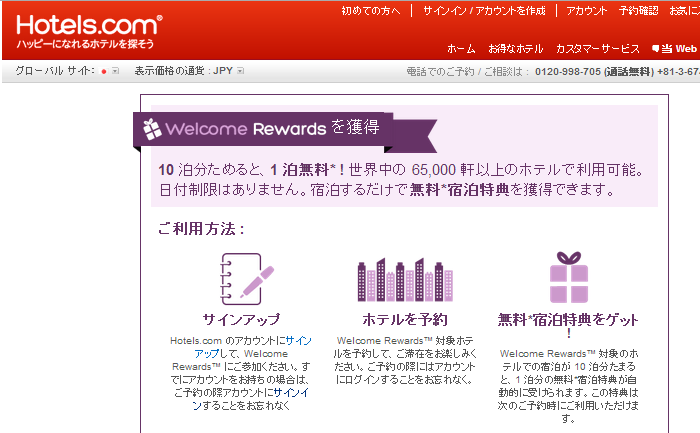Screen dimensions: 700x433
Task: Click the 当 Web link in navigation
Action: click(x=679, y=49)
